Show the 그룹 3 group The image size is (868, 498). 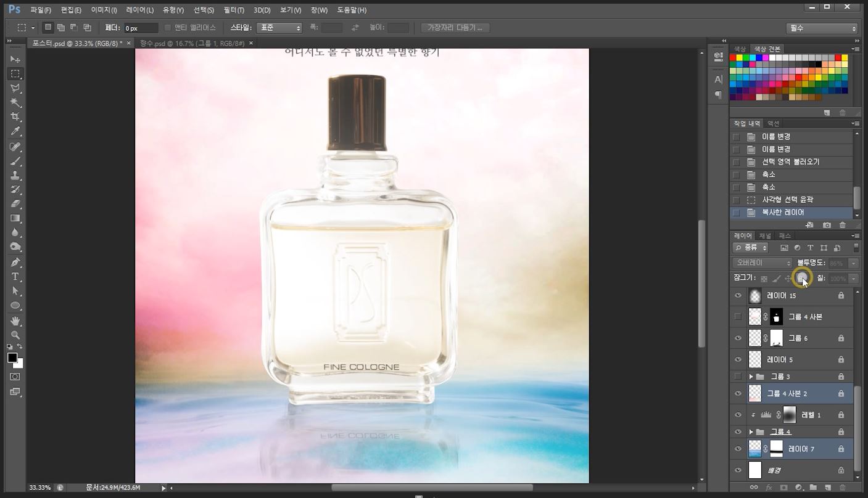(738, 376)
